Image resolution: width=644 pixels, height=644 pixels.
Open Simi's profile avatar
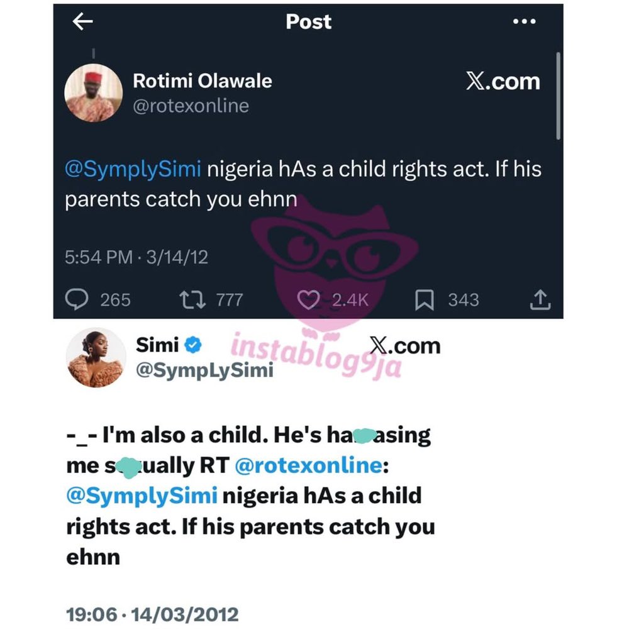(96, 357)
